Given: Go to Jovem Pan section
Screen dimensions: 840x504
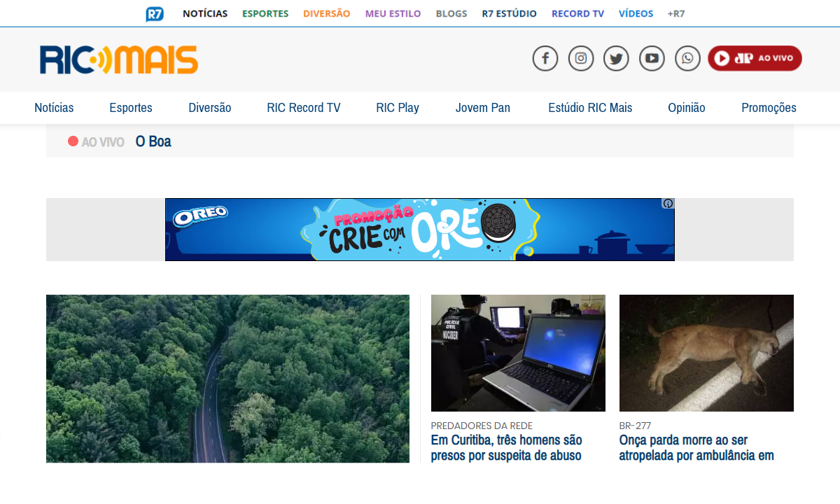Looking at the screenshot, I should 483,108.
